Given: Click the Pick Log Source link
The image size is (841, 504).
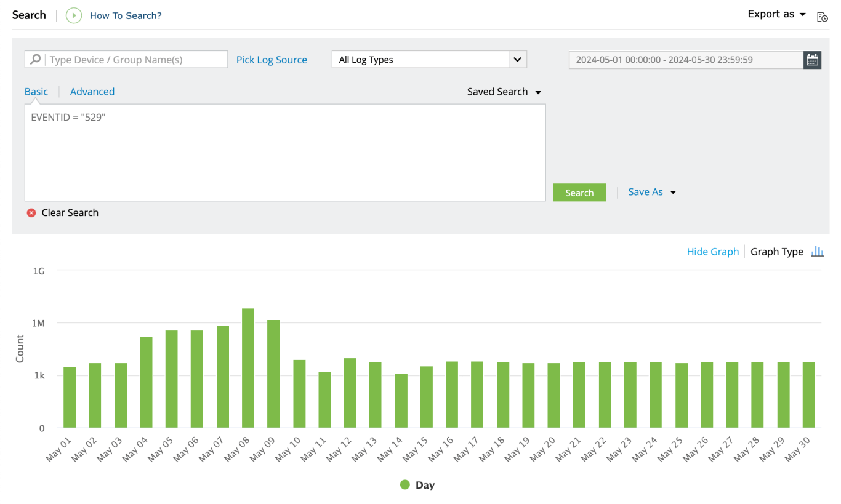Looking at the screenshot, I should 272,60.
